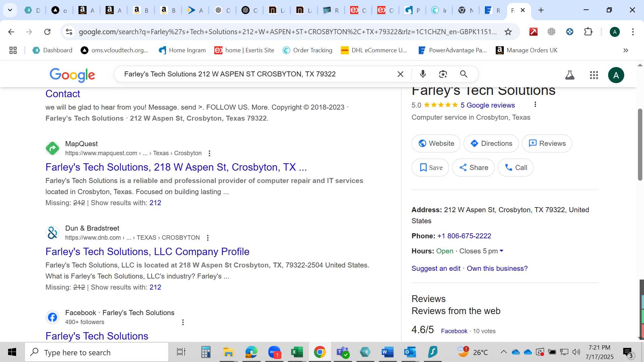This screenshot has width=644, height=362.
Task: Show hidden system tray icons
Action: pyautogui.click(x=503, y=352)
